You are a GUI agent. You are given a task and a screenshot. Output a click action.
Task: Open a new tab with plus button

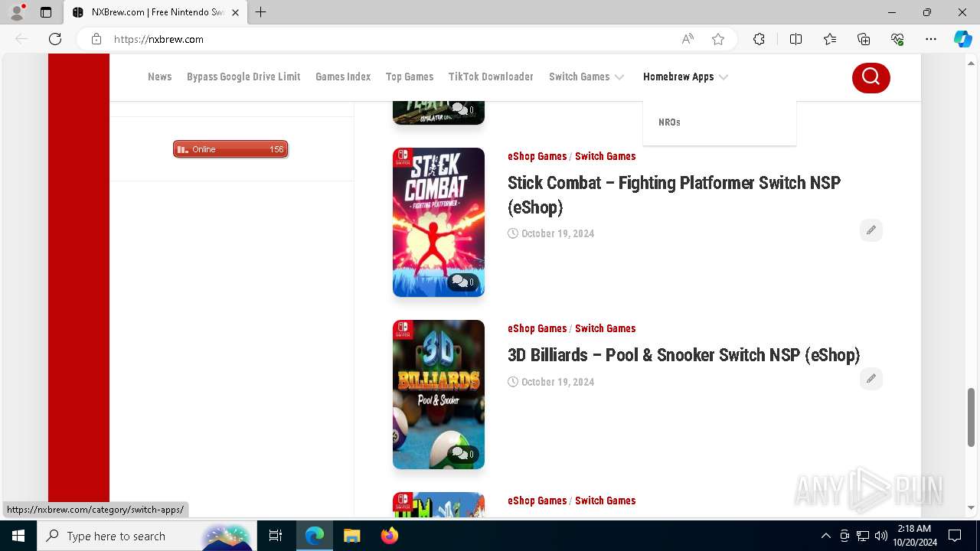261,12
